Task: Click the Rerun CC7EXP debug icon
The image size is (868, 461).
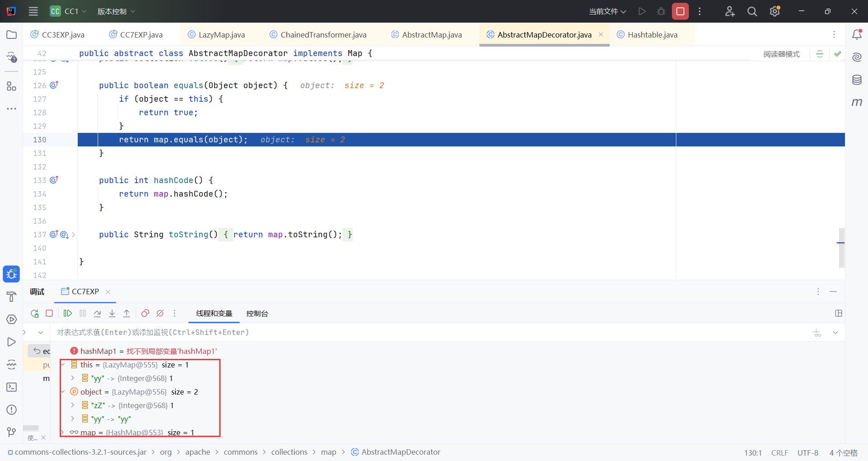Action: pyautogui.click(x=35, y=313)
